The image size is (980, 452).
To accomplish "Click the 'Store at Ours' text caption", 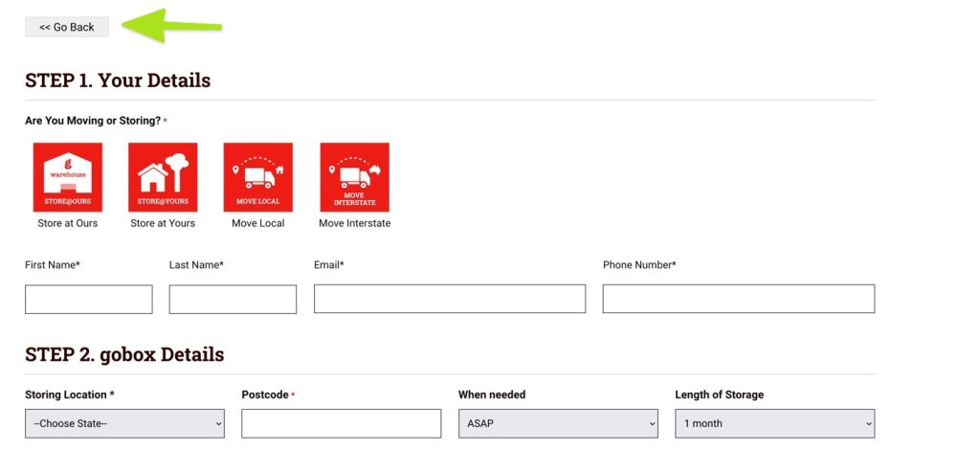I will (x=67, y=223).
